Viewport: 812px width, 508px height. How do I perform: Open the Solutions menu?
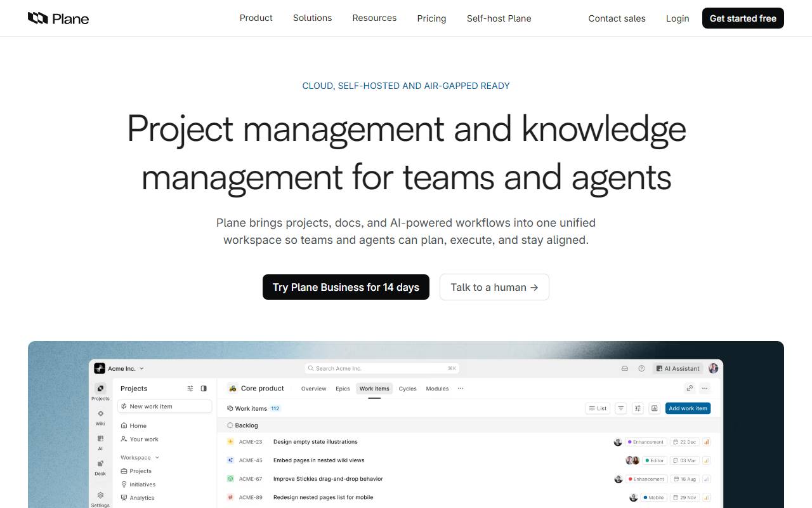point(312,18)
